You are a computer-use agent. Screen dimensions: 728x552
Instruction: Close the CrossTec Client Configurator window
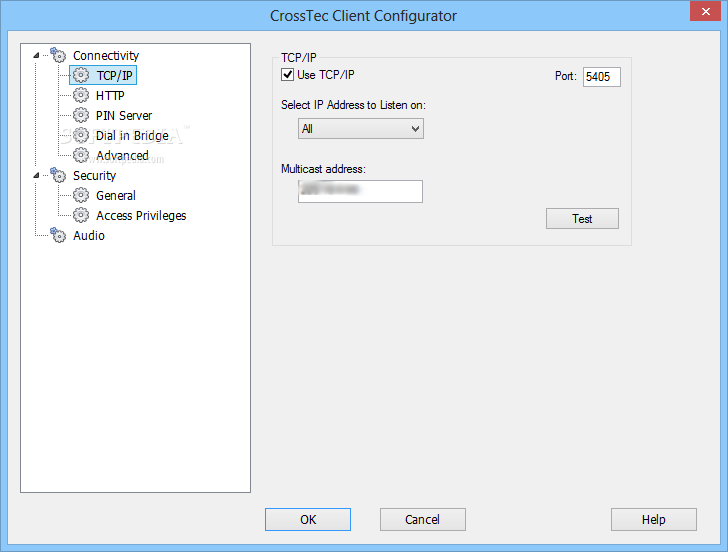tap(705, 12)
